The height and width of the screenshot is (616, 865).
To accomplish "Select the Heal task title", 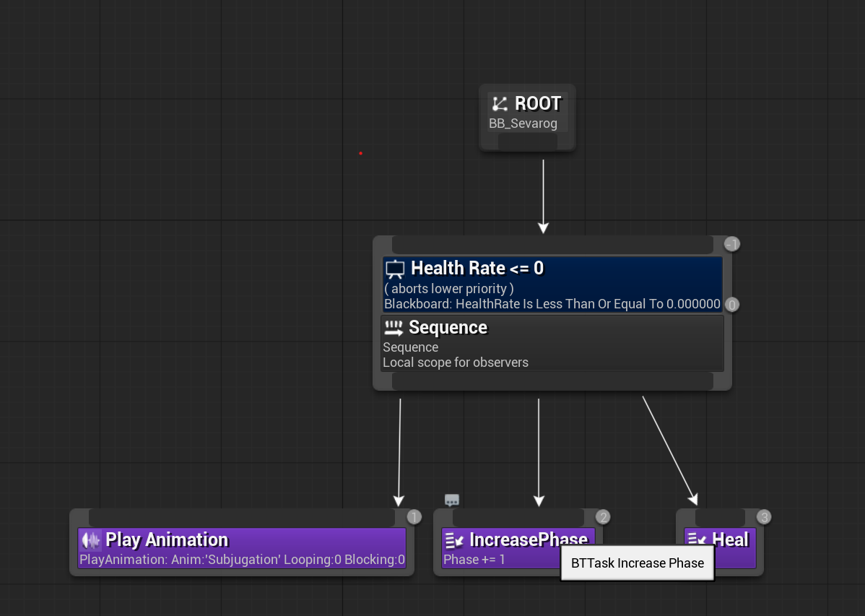I will click(x=731, y=539).
